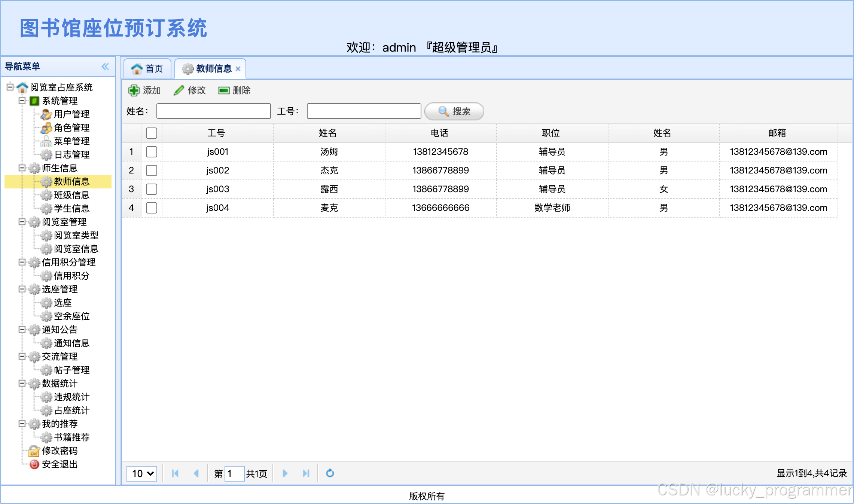Go to next page arrow
Screen dimensions: 854x504
[285, 473]
